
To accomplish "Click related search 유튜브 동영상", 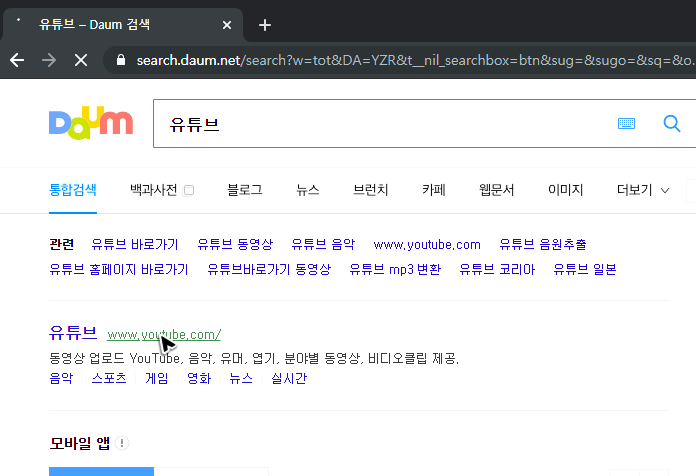I will click(235, 244).
